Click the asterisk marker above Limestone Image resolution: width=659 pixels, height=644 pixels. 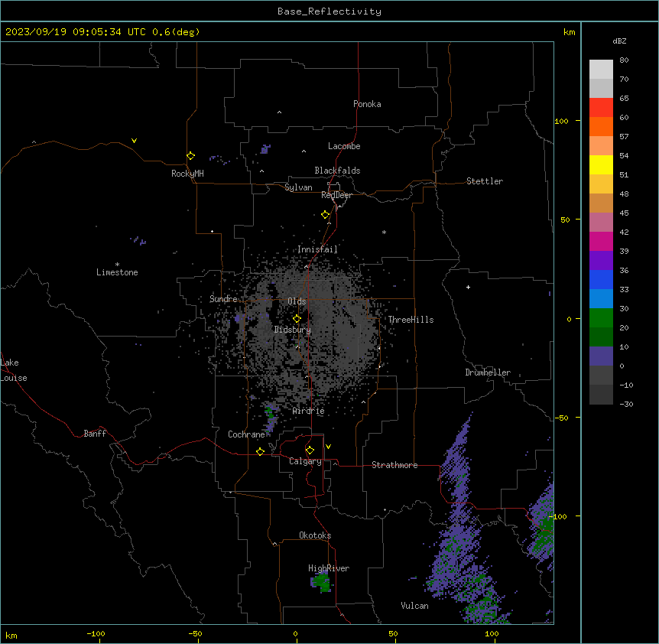(117, 264)
